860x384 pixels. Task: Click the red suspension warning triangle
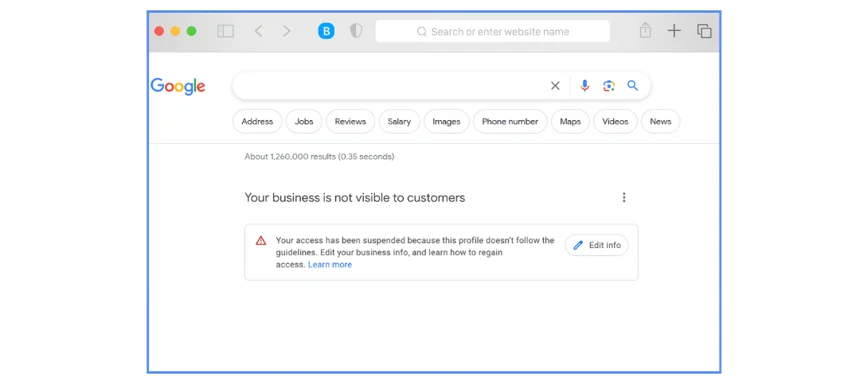pos(261,240)
